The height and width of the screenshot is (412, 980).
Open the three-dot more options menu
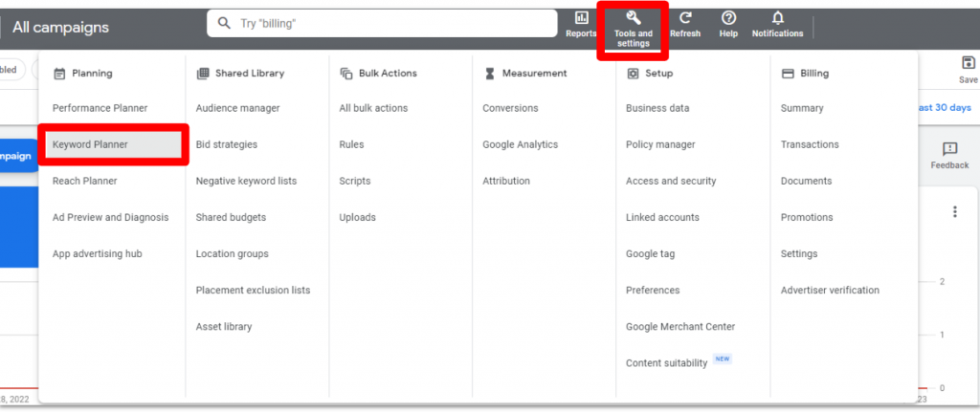click(x=954, y=212)
